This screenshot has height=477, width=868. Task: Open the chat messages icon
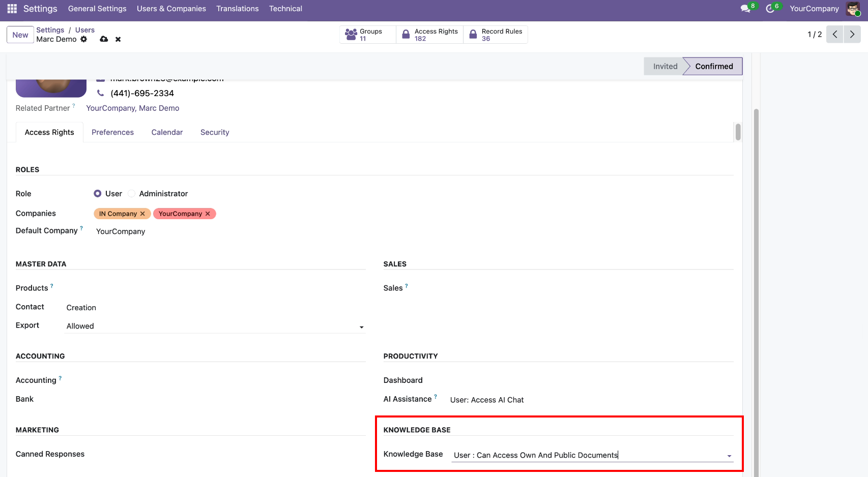click(746, 9)
